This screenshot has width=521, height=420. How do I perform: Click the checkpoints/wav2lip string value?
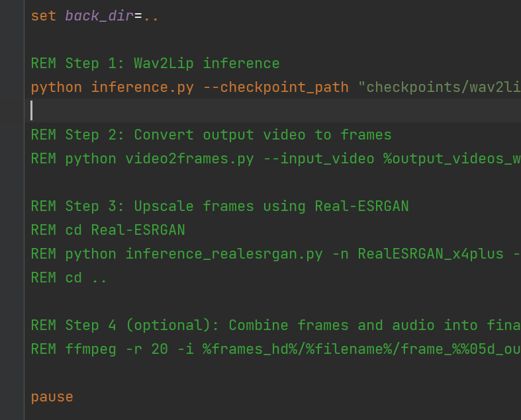pyautogui.click(x=440, y=87)
